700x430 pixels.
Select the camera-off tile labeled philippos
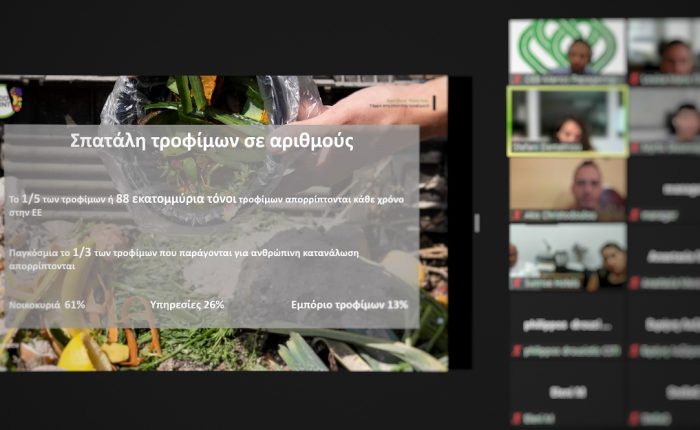tap(568, 326)
